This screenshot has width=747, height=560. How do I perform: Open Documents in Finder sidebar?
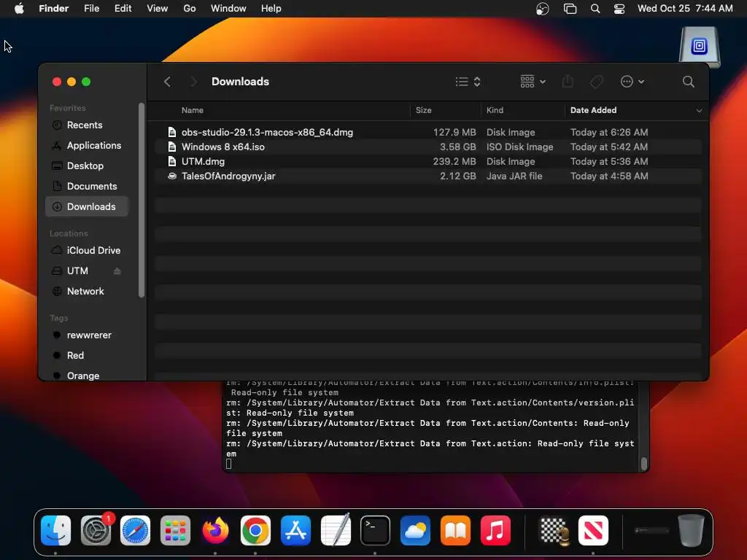(x=87, y=186)
